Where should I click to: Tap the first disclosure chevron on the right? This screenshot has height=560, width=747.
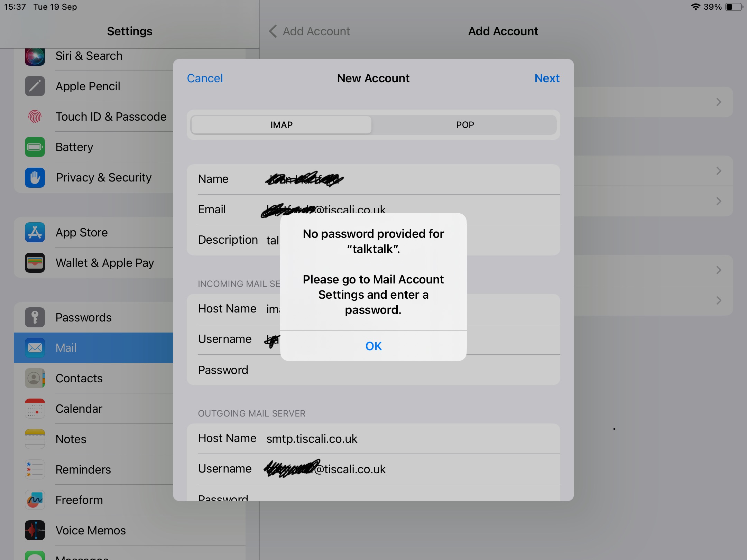point(719,102)
